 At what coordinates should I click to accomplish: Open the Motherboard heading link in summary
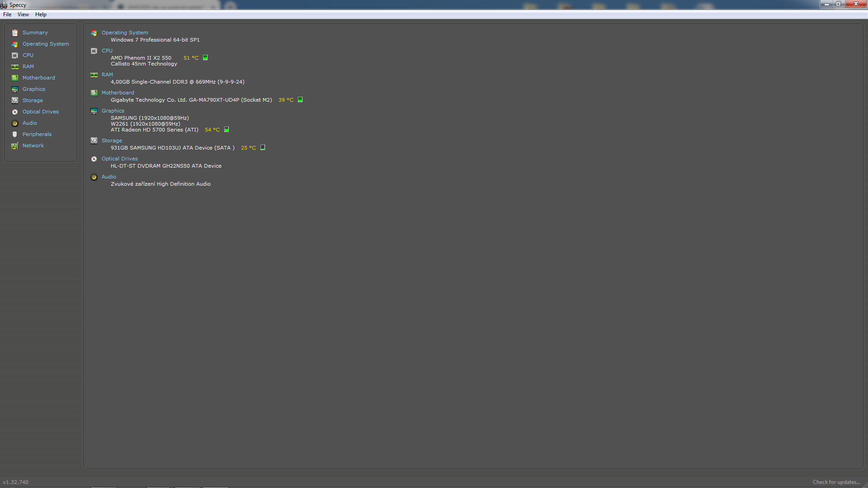[x=118, y=93]
